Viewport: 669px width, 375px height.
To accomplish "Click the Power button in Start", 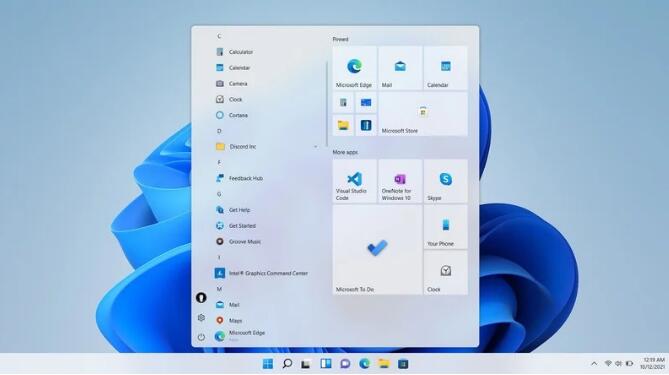I will click(201, 337).
